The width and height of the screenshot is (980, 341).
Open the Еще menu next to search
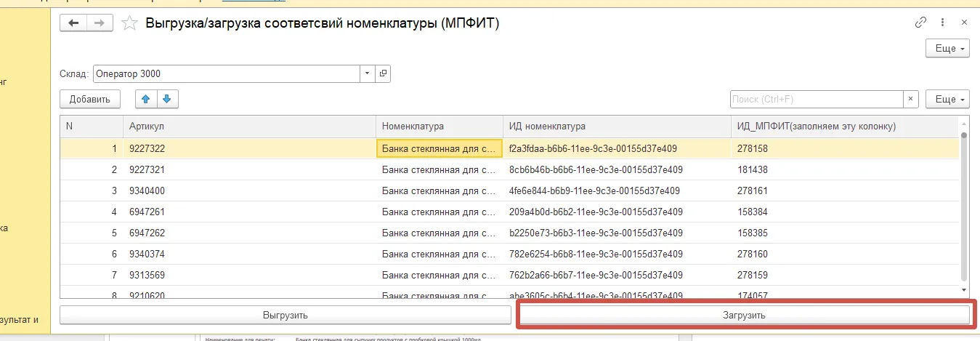click(x=948, y=100)
